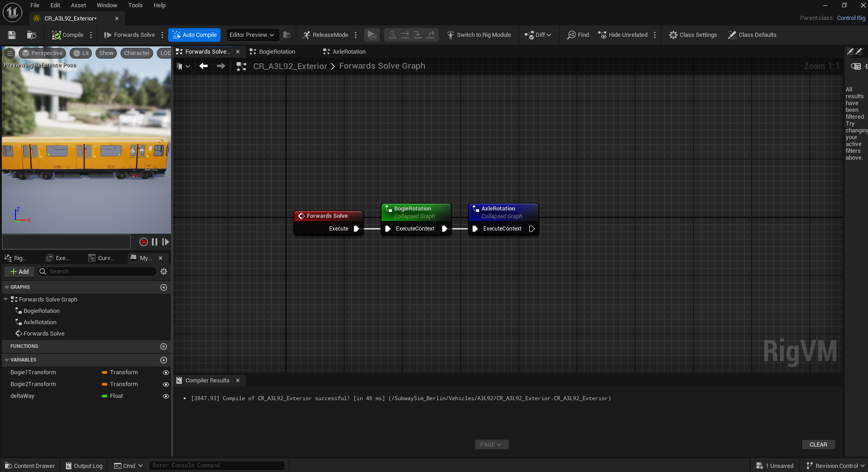Viewport: 868px width, 472px height.
Task: Click the orange Transform swatch for Bogie2Transform
Action: pos(105,384)
